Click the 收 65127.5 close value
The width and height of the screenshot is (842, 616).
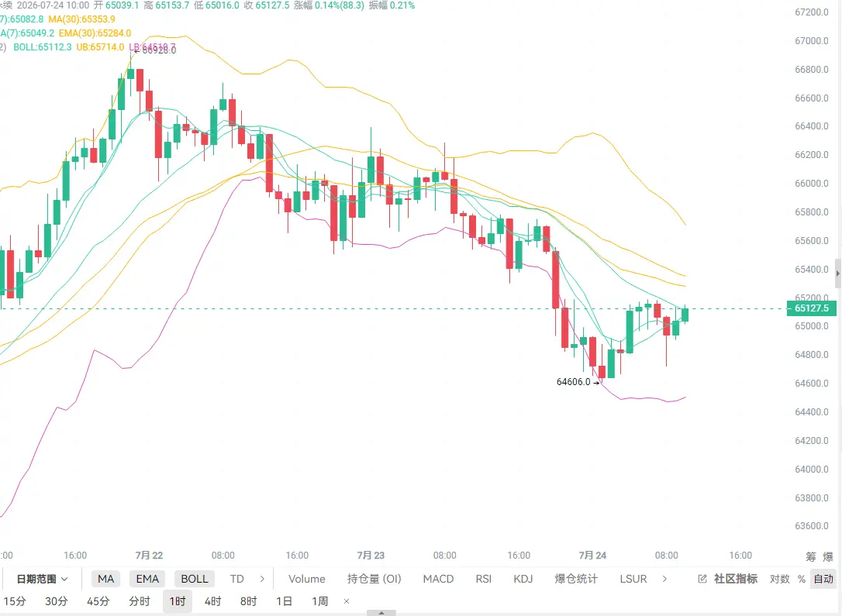[267, 5]
